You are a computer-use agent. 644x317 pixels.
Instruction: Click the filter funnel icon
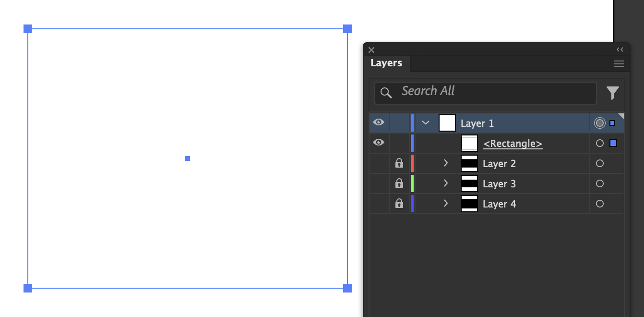pyautogui.click(x=612, y=93)
